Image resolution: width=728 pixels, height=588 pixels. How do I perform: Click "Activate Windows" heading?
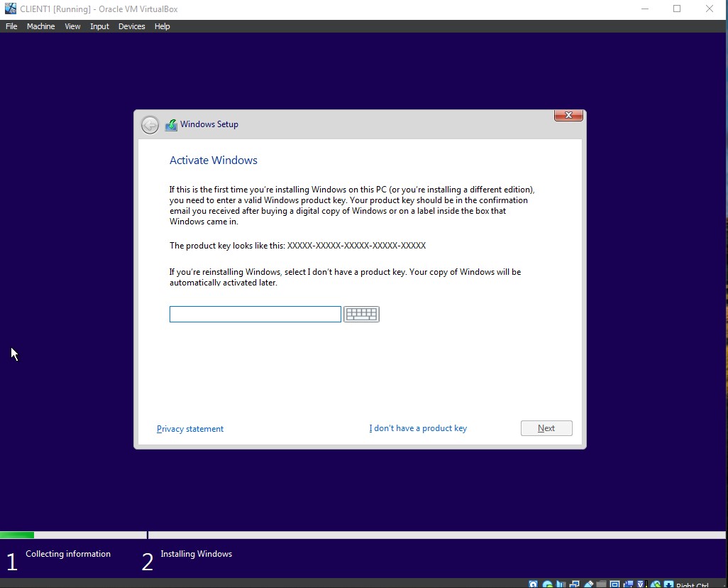tap(213, 160)
